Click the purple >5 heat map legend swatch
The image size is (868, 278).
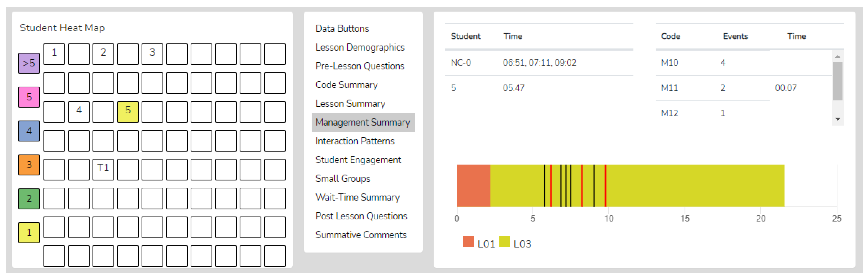pyautogui.click(x=29, y=63)
